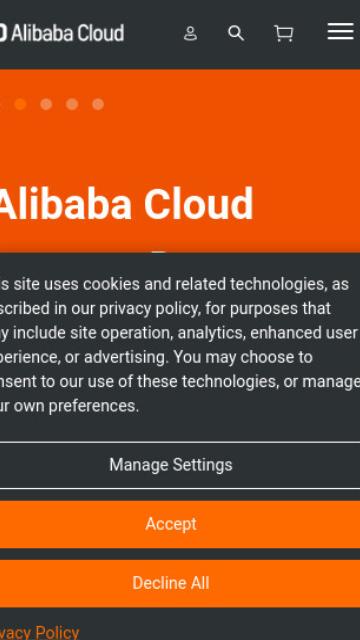The width and height of the screenshot is (360, 640).
Task: Select the highlighted bright orange carousel dot
Action: [x=20, y=104]
